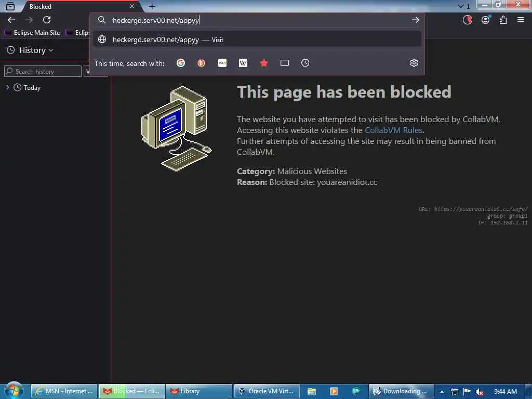Click the Reason: Blocked site: youareanidiot.cc line
532x399 pixels.
[307, 182]
